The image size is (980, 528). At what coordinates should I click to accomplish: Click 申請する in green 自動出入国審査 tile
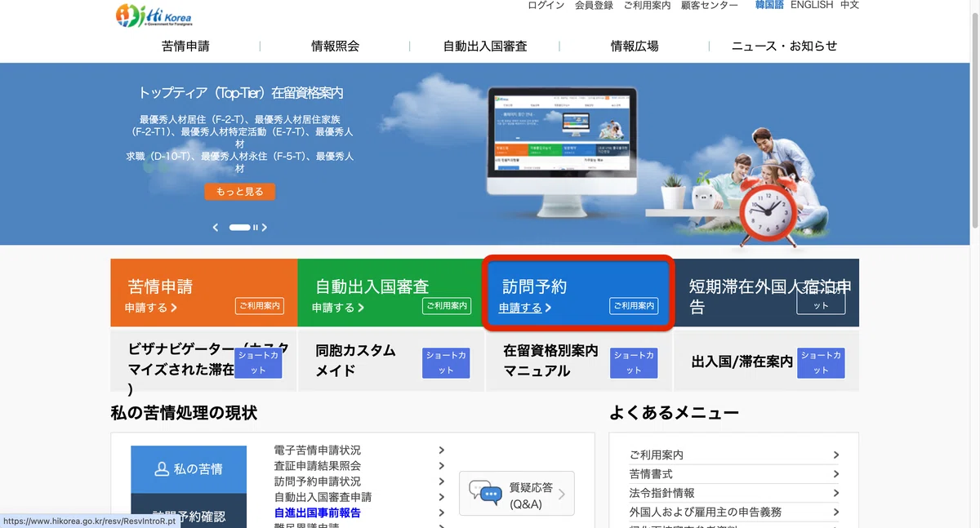pos(338,308)
